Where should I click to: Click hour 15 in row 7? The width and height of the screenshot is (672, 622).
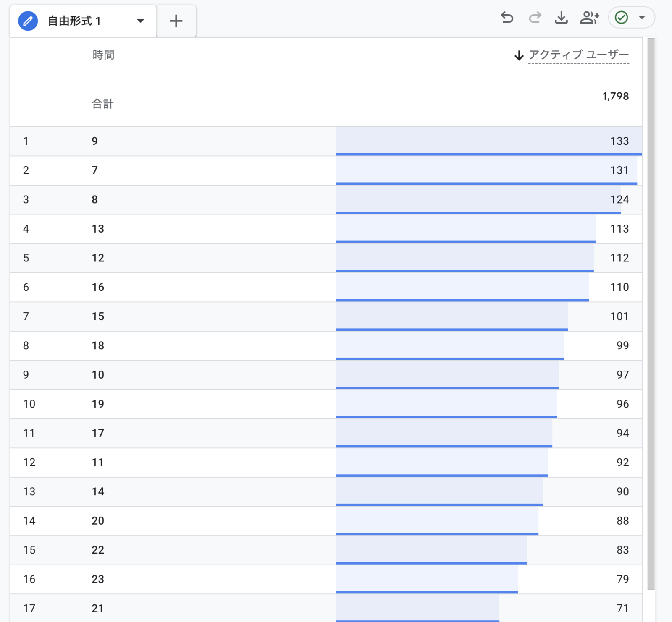(98, 316)
